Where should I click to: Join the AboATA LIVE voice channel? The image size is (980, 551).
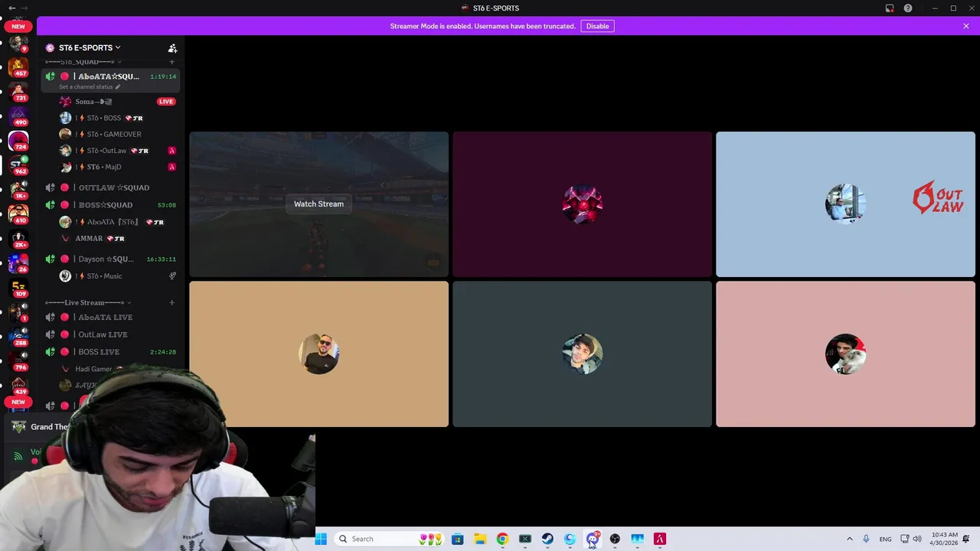tap(110, 317)
